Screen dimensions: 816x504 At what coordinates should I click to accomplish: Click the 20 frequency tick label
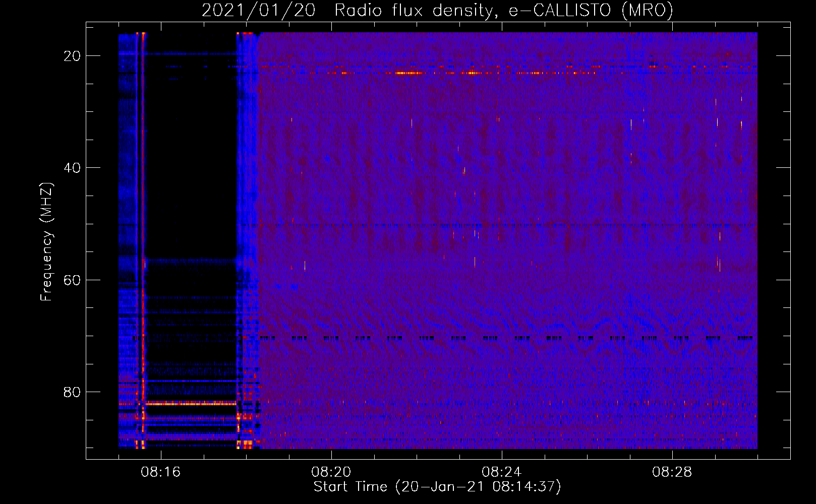tap(72, 56)
